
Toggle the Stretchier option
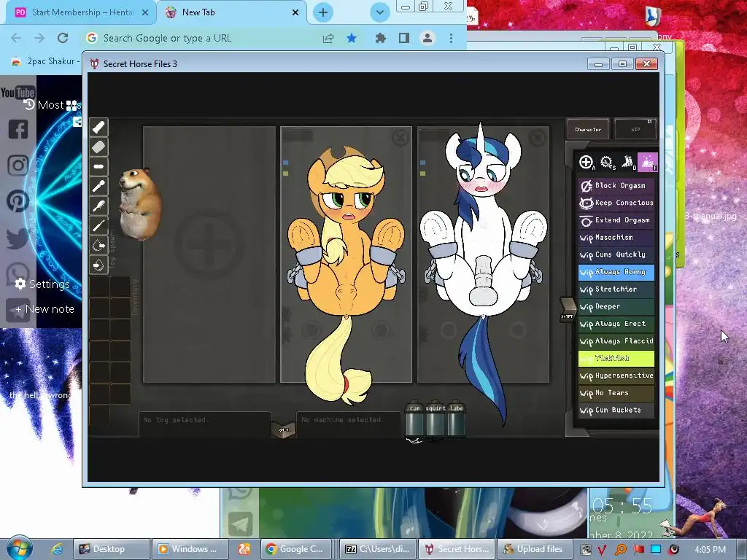pos(616,289)
